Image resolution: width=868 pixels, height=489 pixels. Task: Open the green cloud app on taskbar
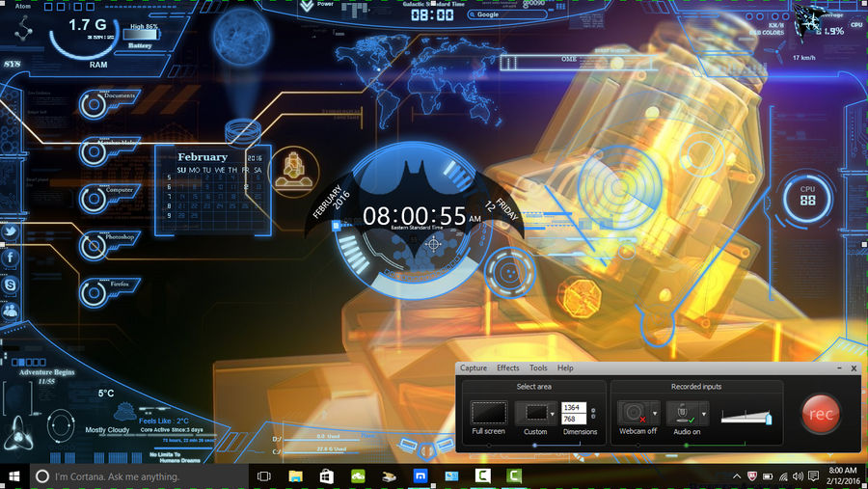point(358,476)
